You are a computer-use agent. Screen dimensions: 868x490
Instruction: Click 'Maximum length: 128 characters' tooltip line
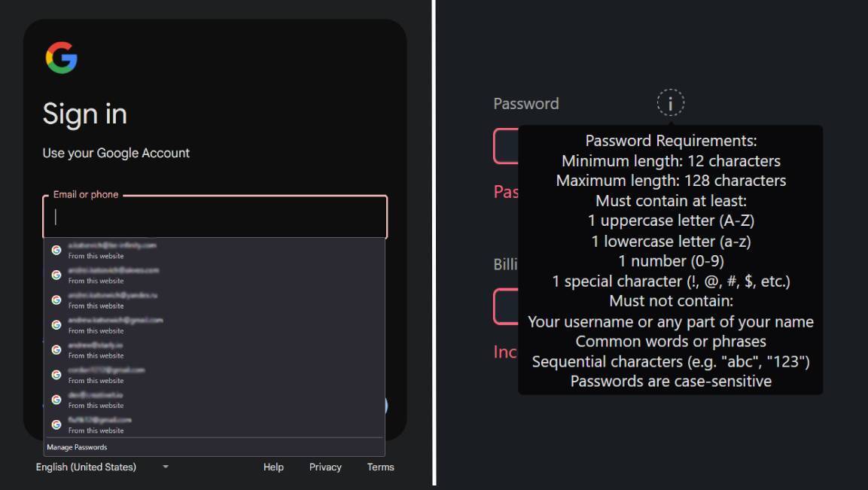tap(671, 181)
